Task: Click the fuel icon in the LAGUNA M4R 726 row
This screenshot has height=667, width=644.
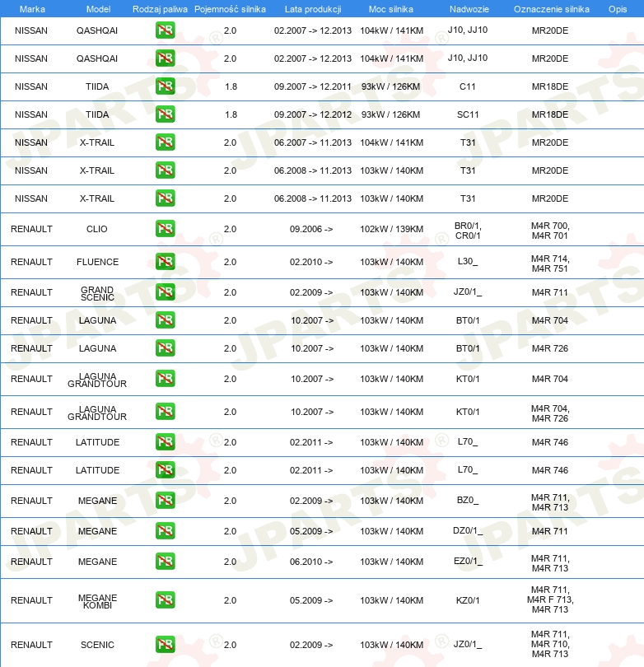Action: [x=165, y=348]
